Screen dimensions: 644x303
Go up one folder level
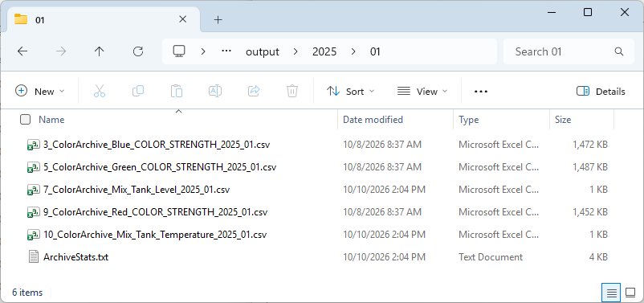click(100, 51)
